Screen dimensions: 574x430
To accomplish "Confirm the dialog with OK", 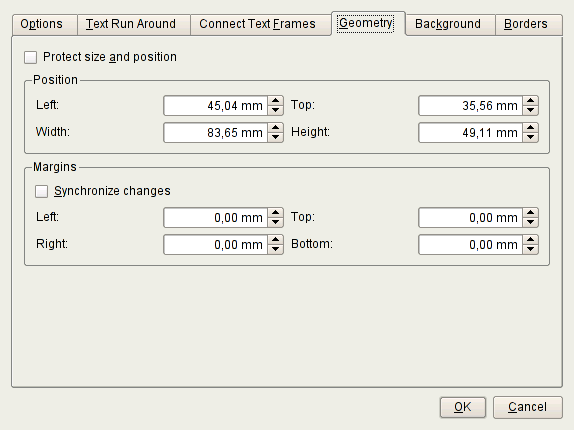I will 463,407.
